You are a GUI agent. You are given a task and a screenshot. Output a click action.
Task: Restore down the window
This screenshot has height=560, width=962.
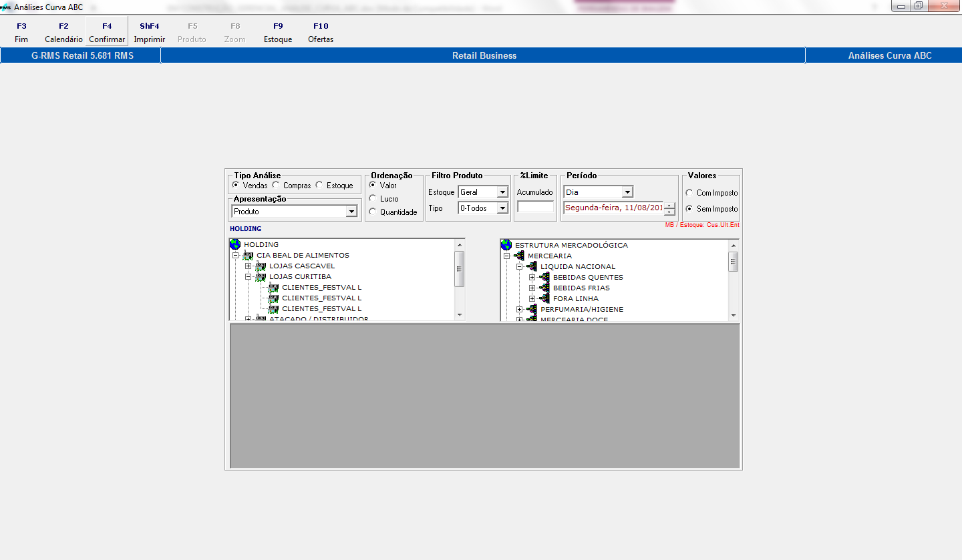tap(919, 6)
